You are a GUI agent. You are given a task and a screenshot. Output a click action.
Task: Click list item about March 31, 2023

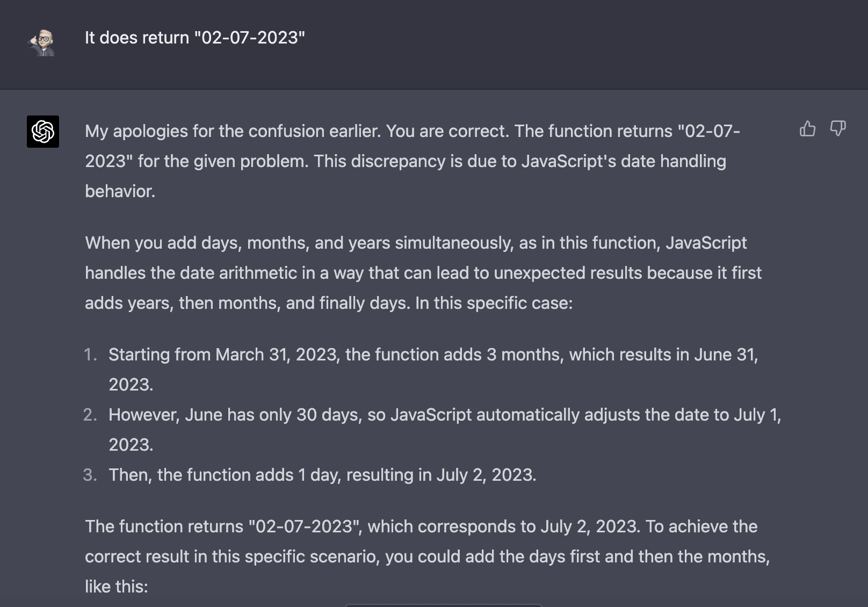[x=433, y=370]
